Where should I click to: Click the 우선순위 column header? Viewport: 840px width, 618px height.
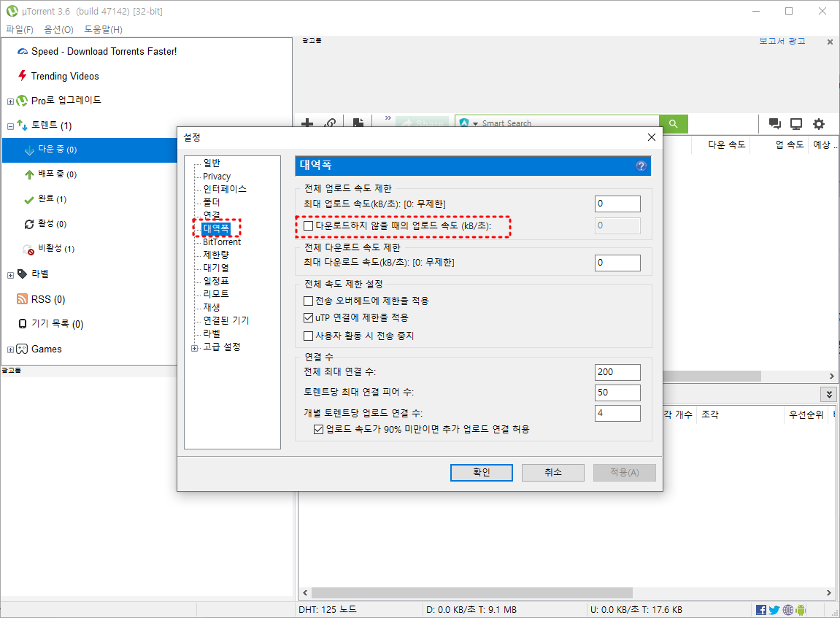(x=806, y=414)
